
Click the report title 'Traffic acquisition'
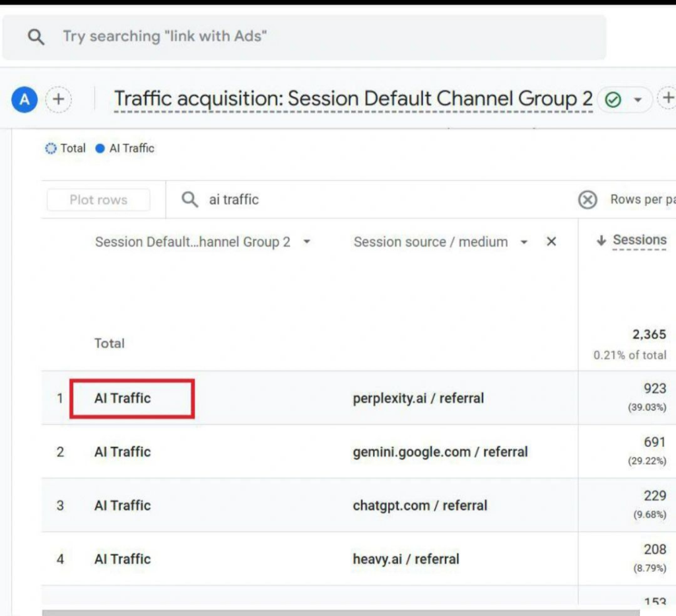coord(353,99)
